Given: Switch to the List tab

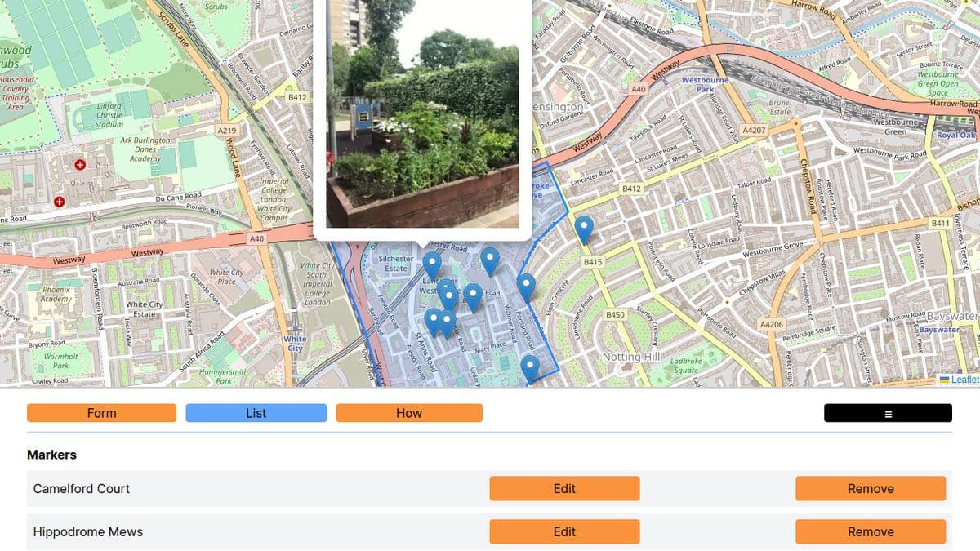Looking at the screenshot, I should (256, 413).
